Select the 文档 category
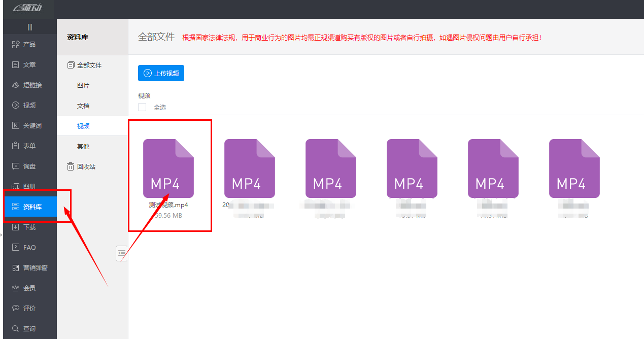This screenshot has width=644, height=339. pyautogui.click(x=83, y=106)
